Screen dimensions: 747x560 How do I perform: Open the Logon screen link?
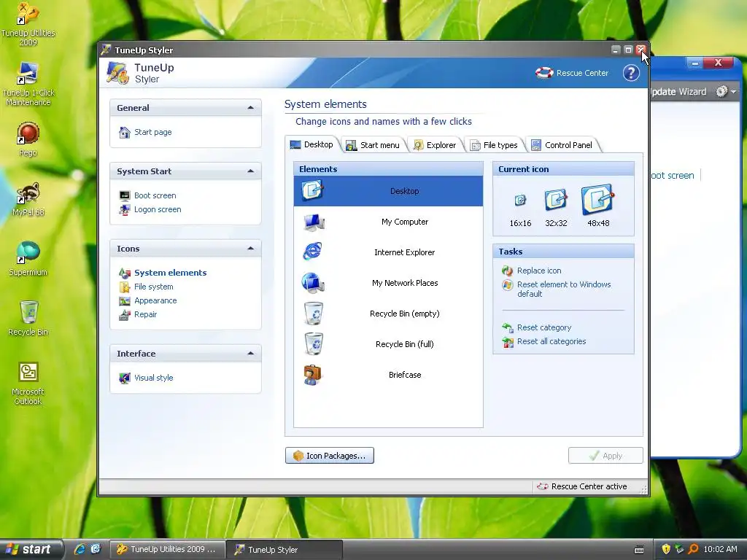click(x=158, y=209)
